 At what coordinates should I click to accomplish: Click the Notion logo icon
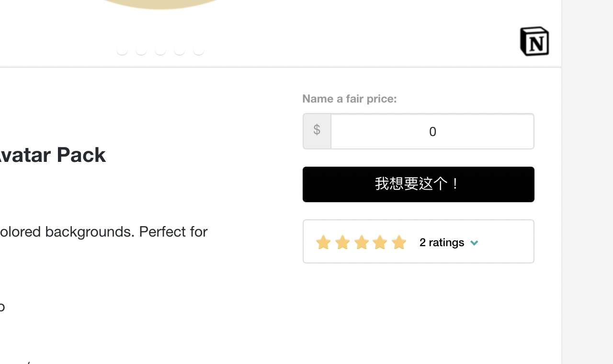[x=534, y=41]
